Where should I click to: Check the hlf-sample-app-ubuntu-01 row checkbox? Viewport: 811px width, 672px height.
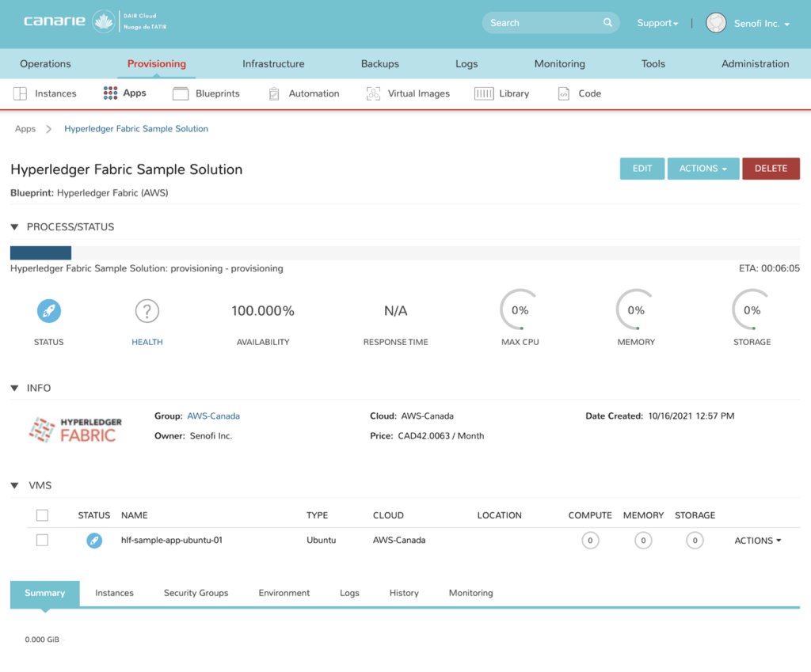pyautogui.click(x=43, y=540)
